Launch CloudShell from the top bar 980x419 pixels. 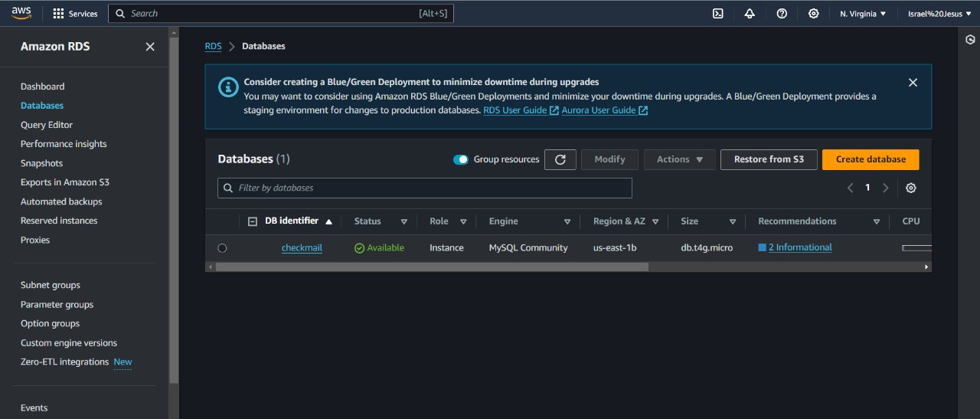pos(718,14)
